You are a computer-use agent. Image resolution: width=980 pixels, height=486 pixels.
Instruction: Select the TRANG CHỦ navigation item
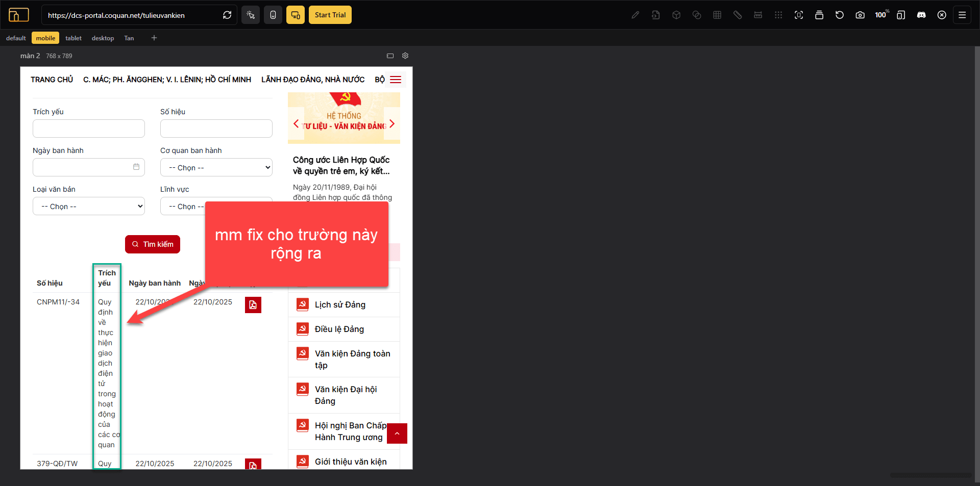pyautogui.click(x=52, y=80)
